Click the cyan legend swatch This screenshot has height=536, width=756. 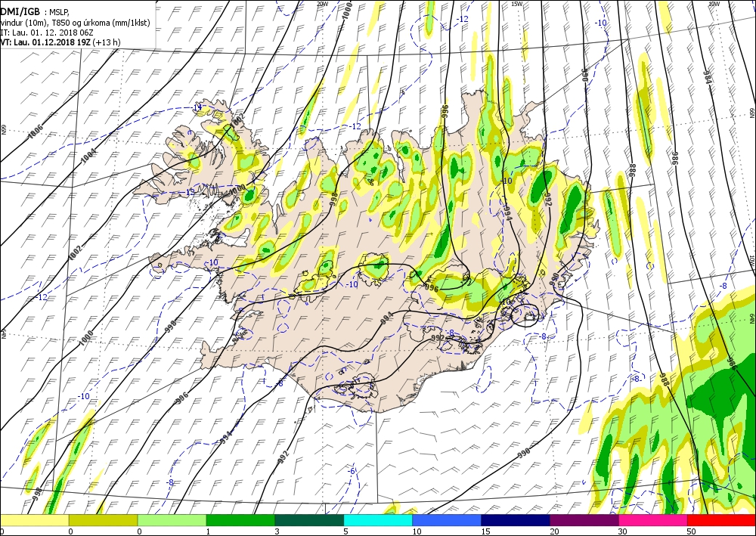378,520
